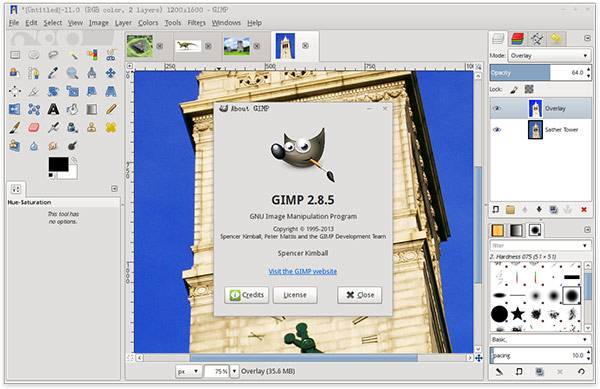
Task: Toggle lock pixels brush icon
Action: (x=514, y=90)
